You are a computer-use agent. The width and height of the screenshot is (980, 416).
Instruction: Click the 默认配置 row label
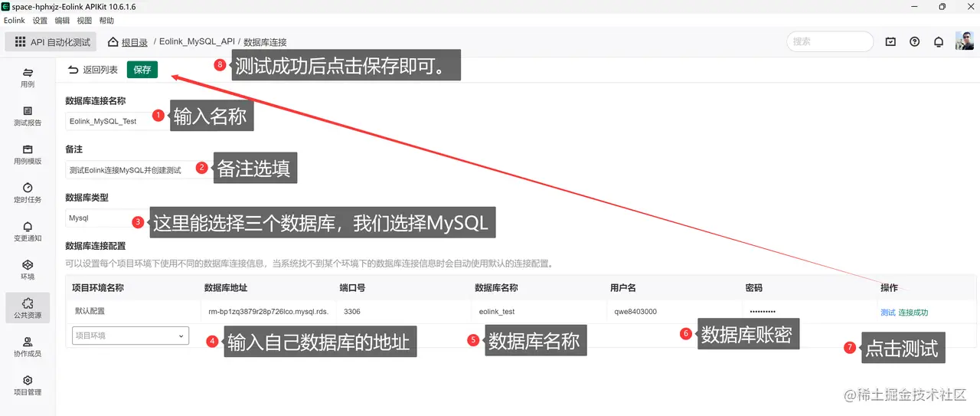pos(90,311)
